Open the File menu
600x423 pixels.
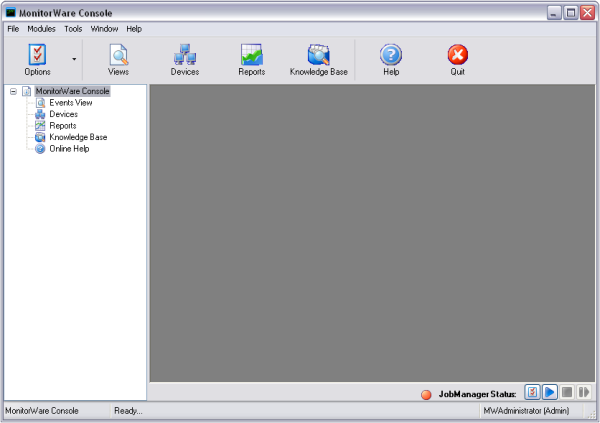13,29
